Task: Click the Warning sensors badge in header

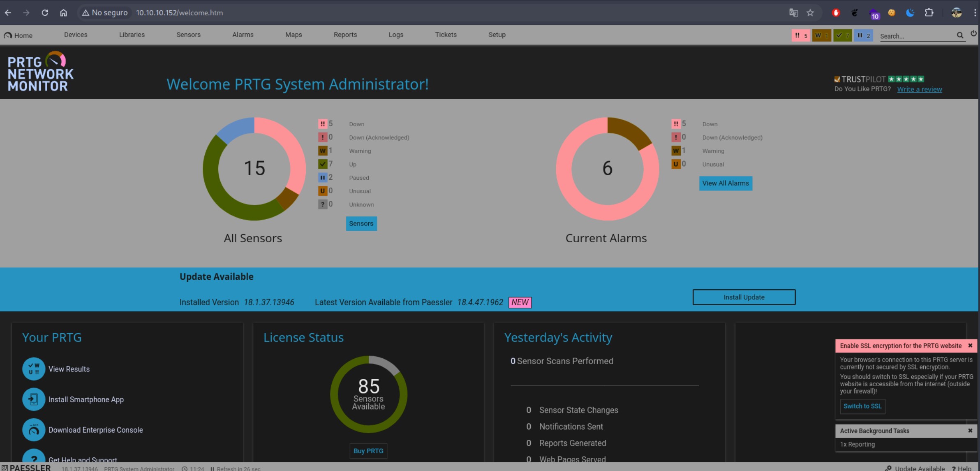Action: click(x=822, y=35)
